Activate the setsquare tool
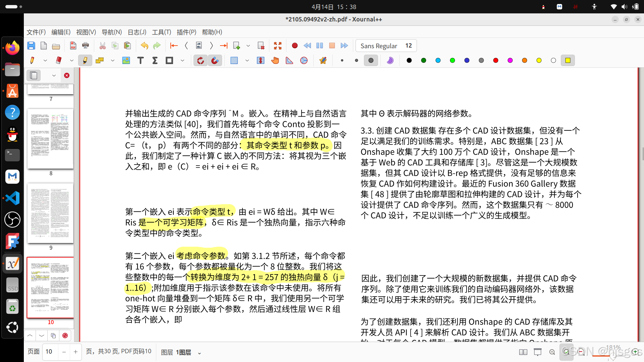Screen dimensions: 644x362 [x=289, y=60]
